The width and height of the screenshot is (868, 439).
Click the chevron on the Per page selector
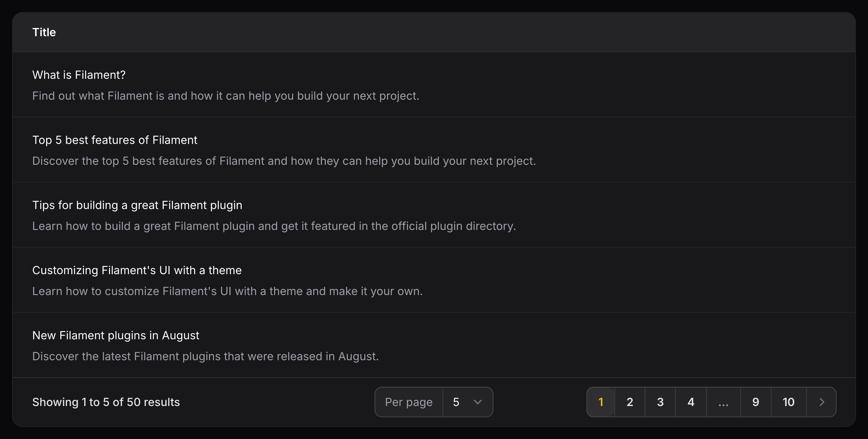pyautogui.click(x=478, y=402)
